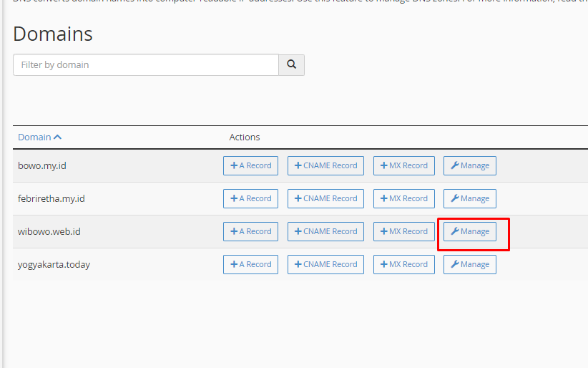Screen dimensions: 588x368
Task: Add CNAME Record for febriretha.my.id
Action: point(325,198)
